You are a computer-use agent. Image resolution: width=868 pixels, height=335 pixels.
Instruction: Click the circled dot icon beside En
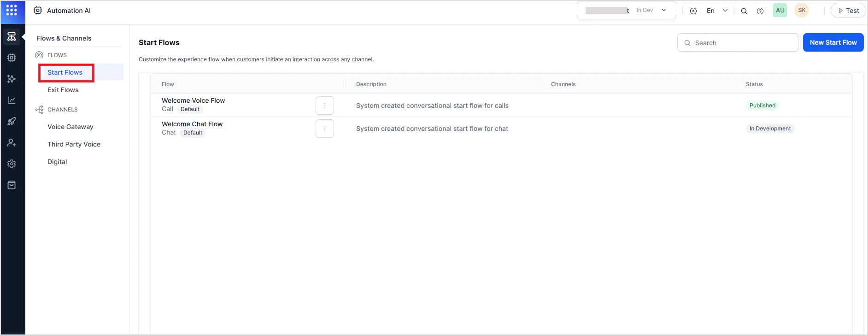tap(693, 11)
